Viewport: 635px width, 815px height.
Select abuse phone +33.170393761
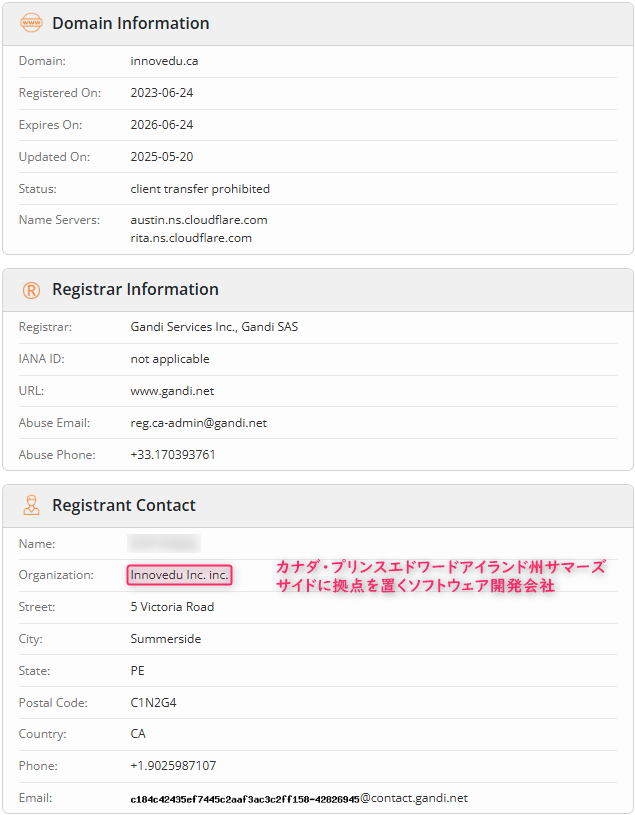tap(173, 455)
